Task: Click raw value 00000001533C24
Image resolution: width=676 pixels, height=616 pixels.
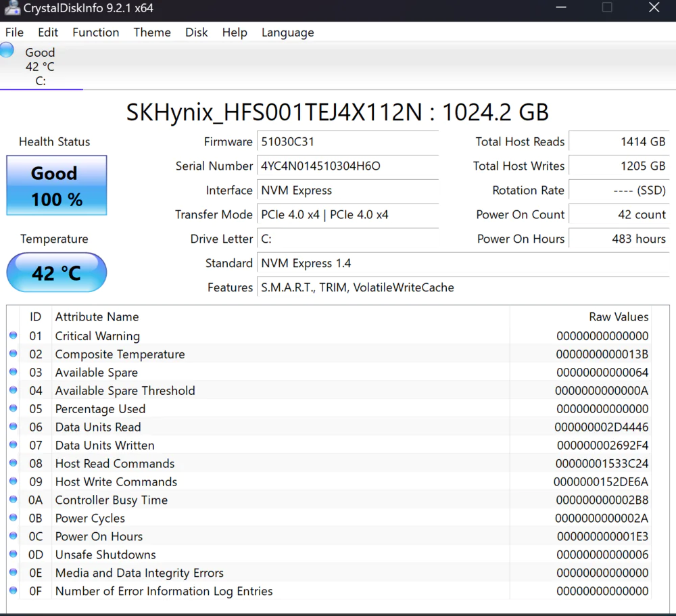Action: (x=602, y=463)
